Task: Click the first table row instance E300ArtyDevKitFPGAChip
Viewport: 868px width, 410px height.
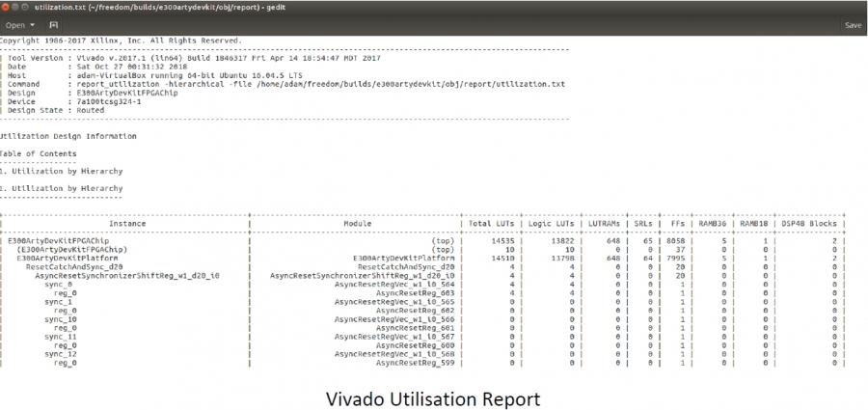Action: pyautogui.click(x=58, y=241)
